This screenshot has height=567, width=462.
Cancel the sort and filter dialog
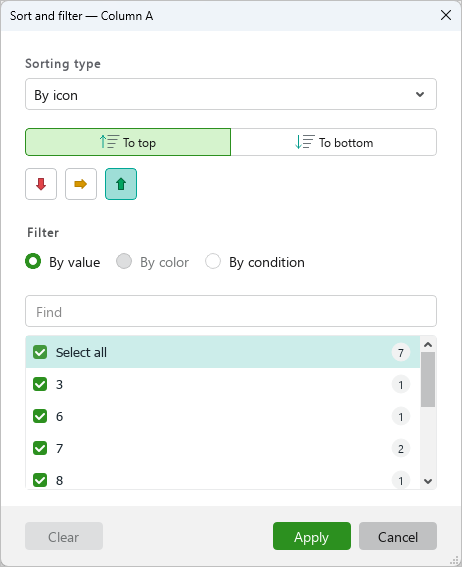[398, 536]
